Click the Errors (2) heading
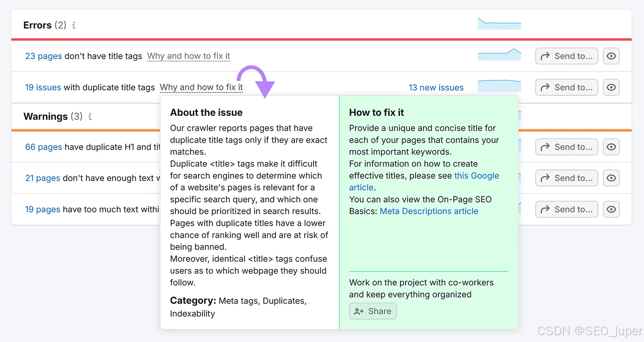This screenshot has width=644, height=342. point(45,25)
